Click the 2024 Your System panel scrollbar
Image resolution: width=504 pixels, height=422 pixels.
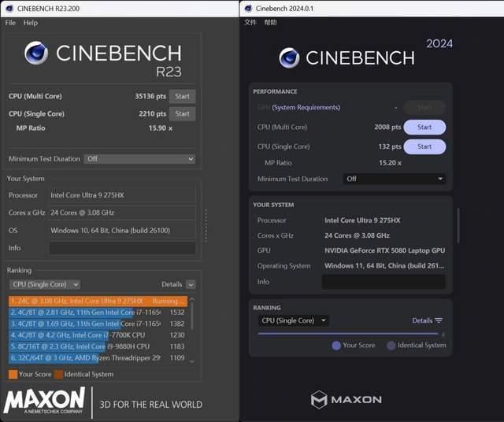[458, 225]
